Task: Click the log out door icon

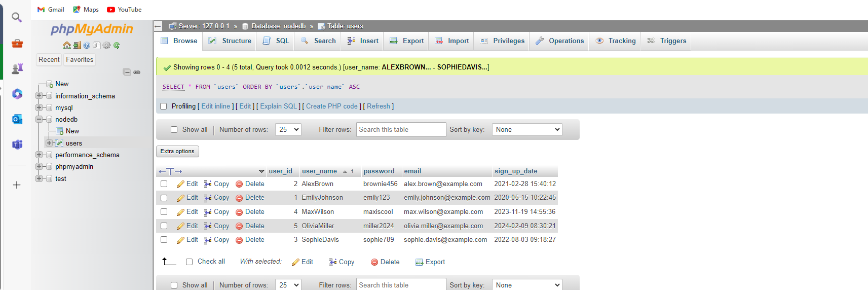Action: [77, 45]
